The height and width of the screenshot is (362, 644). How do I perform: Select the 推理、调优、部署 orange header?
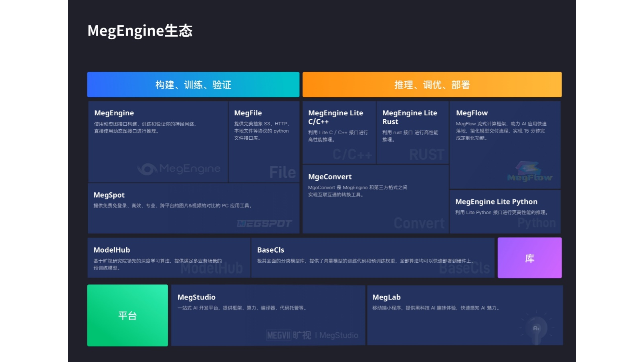(x=432, y=84)
